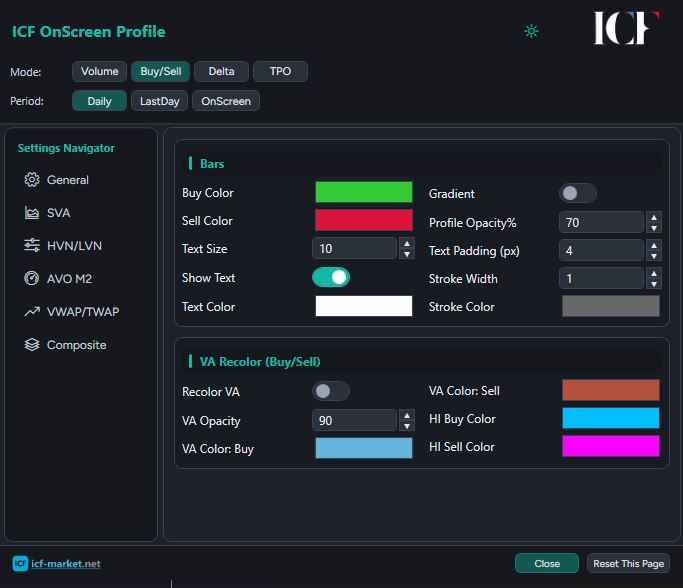Click the General gear icon
This screenshot has width=683, height=588.
32,179
